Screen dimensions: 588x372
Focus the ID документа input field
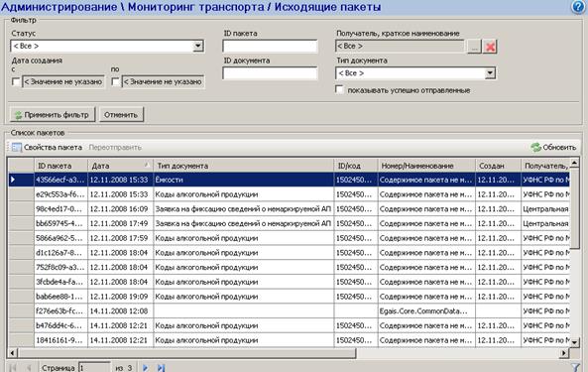click(270, 73)
